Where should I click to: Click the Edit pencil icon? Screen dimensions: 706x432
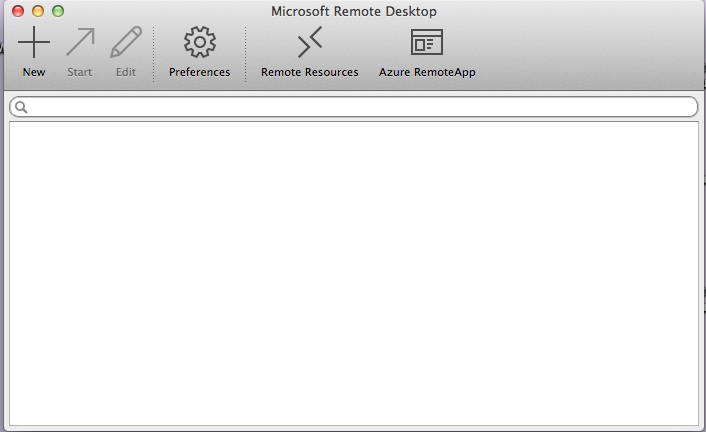click(126, 42)
